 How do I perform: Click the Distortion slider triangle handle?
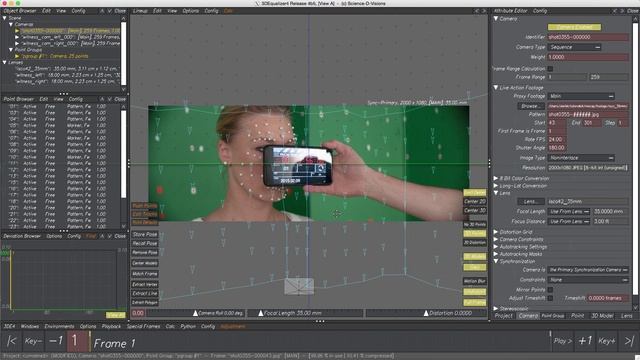426,313
